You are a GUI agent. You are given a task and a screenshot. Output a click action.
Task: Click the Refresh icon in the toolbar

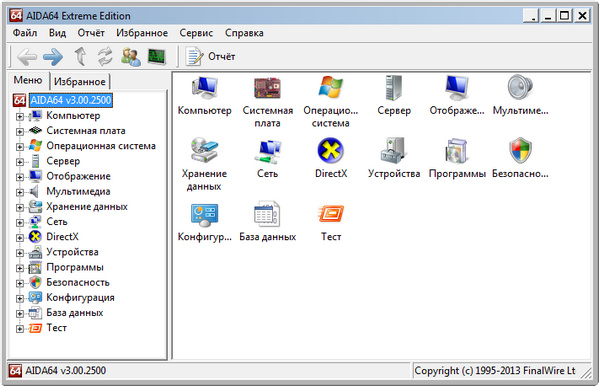click(x=105, y=57)
